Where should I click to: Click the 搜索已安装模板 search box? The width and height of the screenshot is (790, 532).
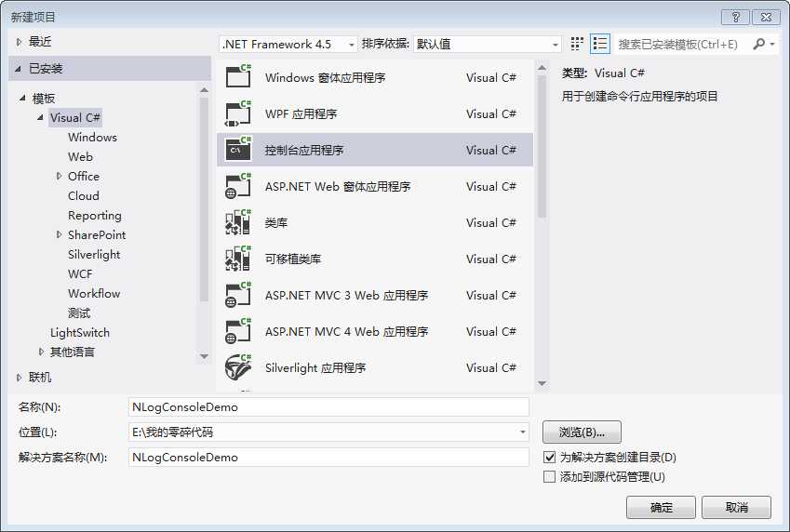[682, 45]
